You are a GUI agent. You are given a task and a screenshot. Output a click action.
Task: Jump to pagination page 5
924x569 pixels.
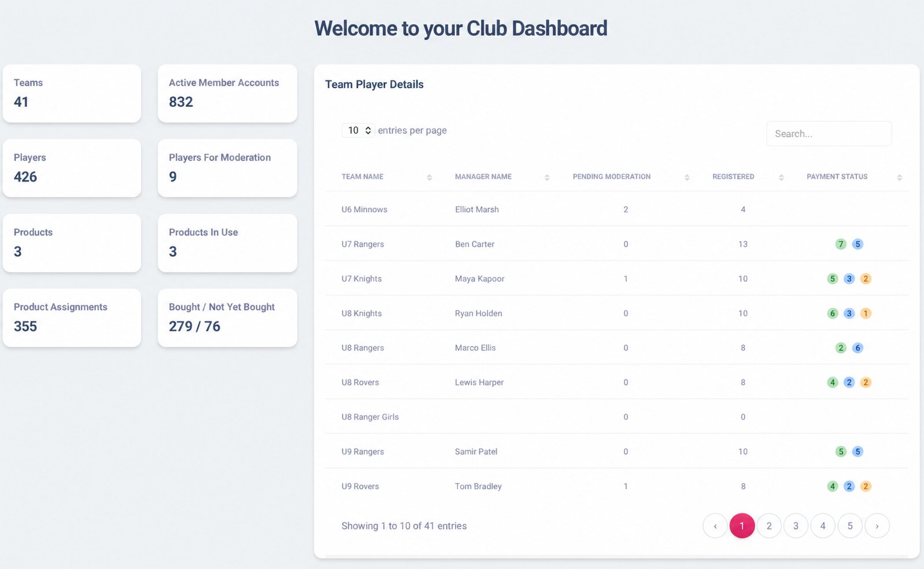coord(850,526)
